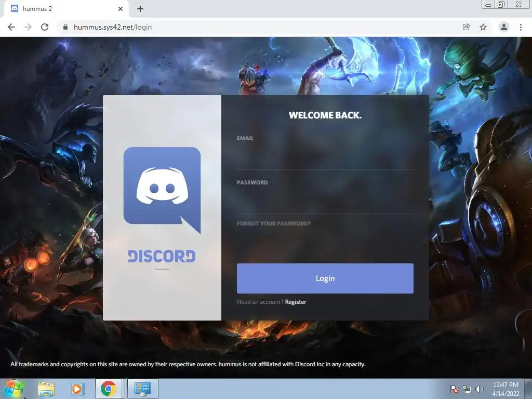Click the taskbar clock showing 12:47 PM
Screen dimensions: 532x399
coord(506,389)
